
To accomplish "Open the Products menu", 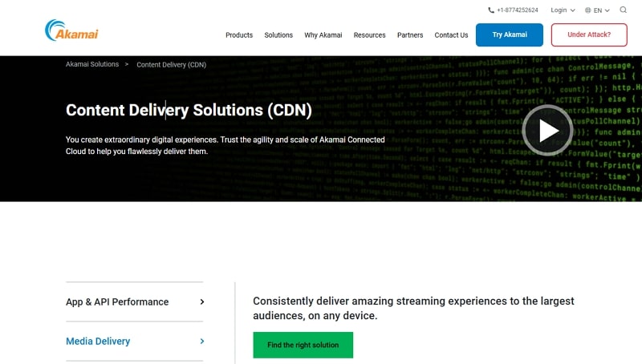I will coord(239,35).
